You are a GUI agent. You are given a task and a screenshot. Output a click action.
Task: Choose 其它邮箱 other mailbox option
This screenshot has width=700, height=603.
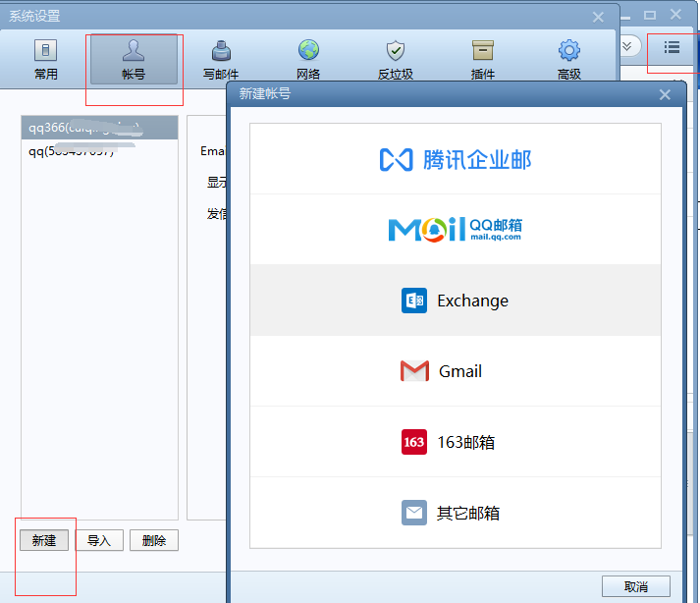pyautogui.click(x=456, y=513)
